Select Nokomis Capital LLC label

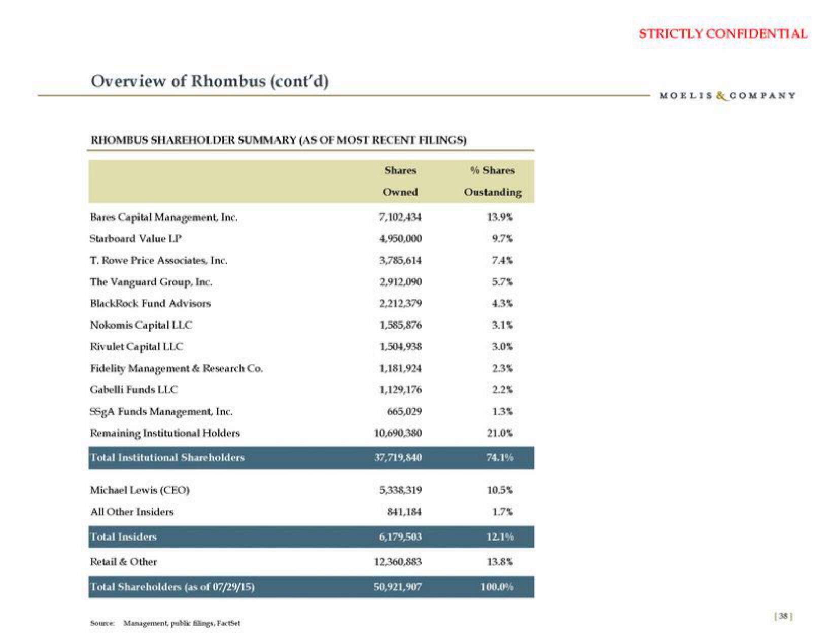141,325
